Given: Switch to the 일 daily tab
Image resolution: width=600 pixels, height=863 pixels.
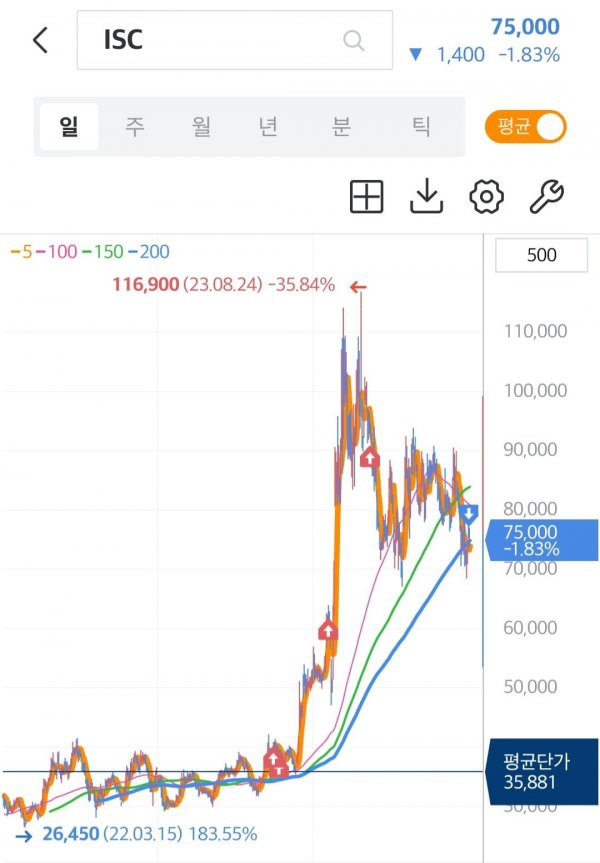Looking at the screenshot, I should [x=69, y=127].
